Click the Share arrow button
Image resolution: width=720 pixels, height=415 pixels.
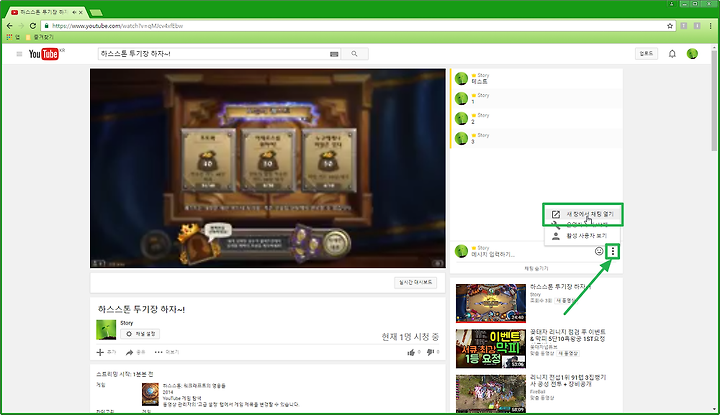pos(136,352)
